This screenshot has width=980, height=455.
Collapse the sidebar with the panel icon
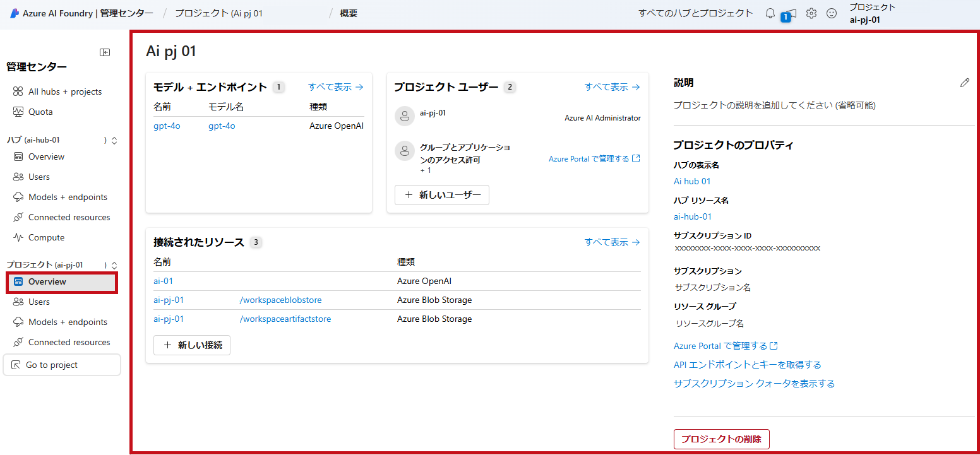point(105,52)
